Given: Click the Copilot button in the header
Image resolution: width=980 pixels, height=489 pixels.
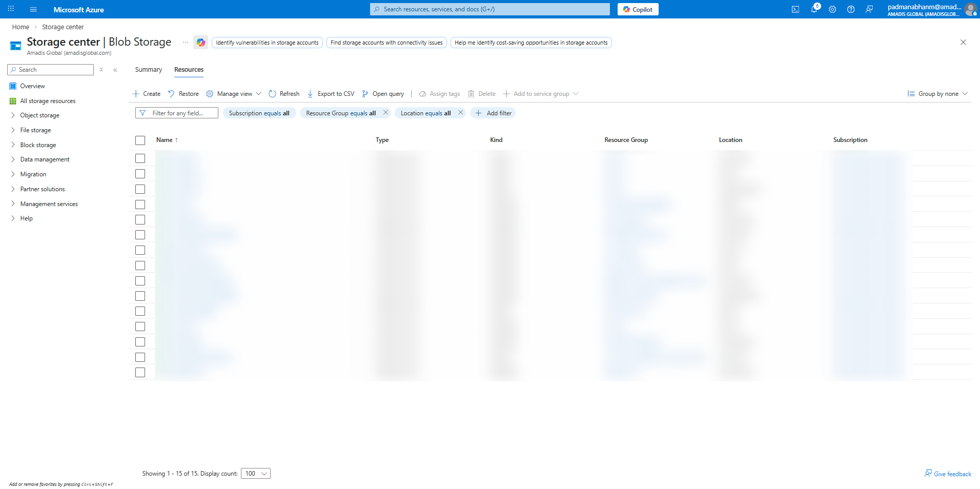Looking at the screenshot, I should pyautogui.click(x=638, y=9).
